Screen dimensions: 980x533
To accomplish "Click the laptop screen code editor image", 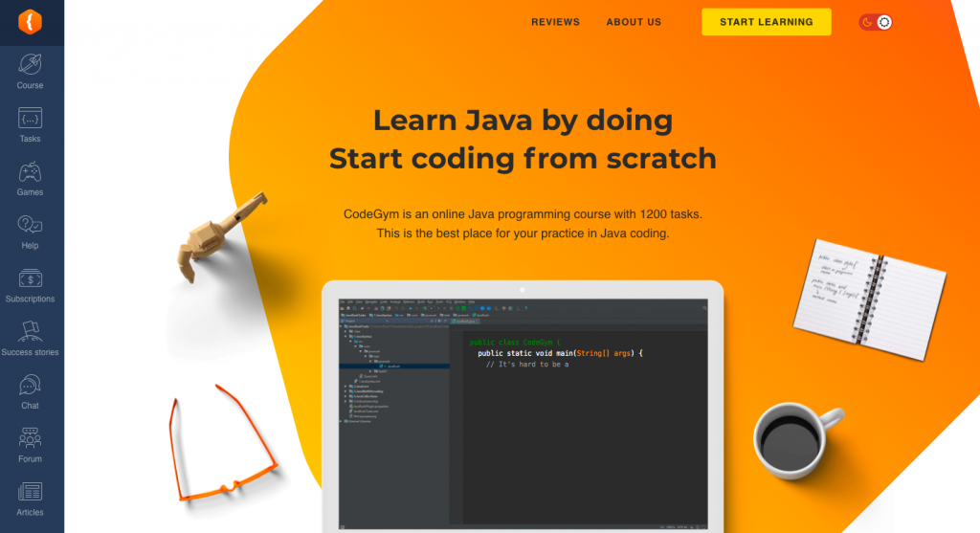I will [522, 411].
